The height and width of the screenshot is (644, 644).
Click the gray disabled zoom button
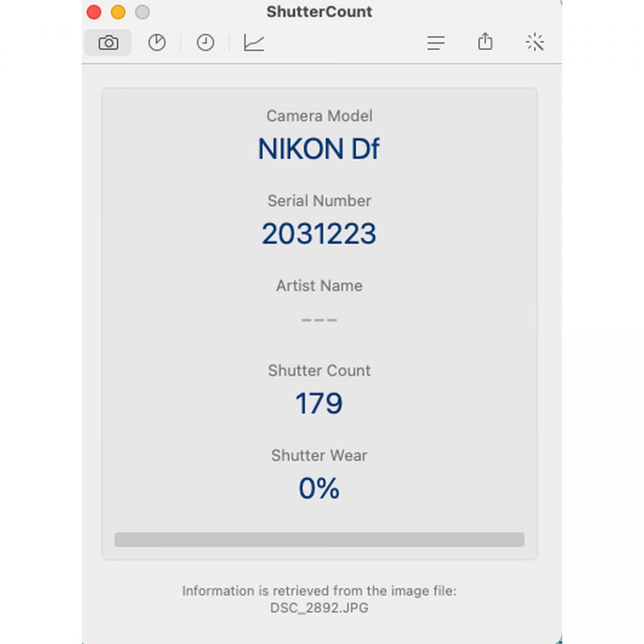[142, 12]
